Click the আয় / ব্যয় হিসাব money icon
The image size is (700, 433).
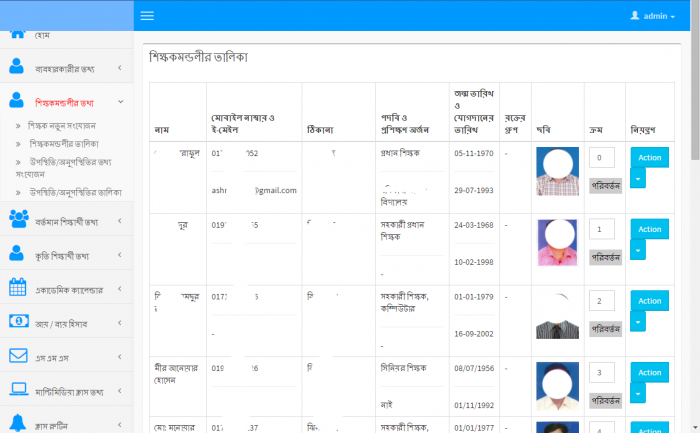point(19,321)
